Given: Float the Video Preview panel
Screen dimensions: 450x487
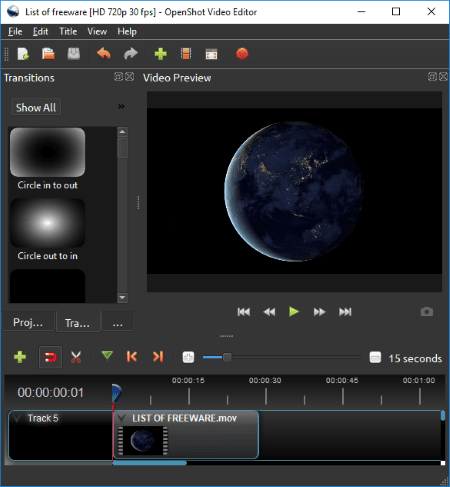Looking at the screenshot, I should pyautogui.click(x=432, y=77).
